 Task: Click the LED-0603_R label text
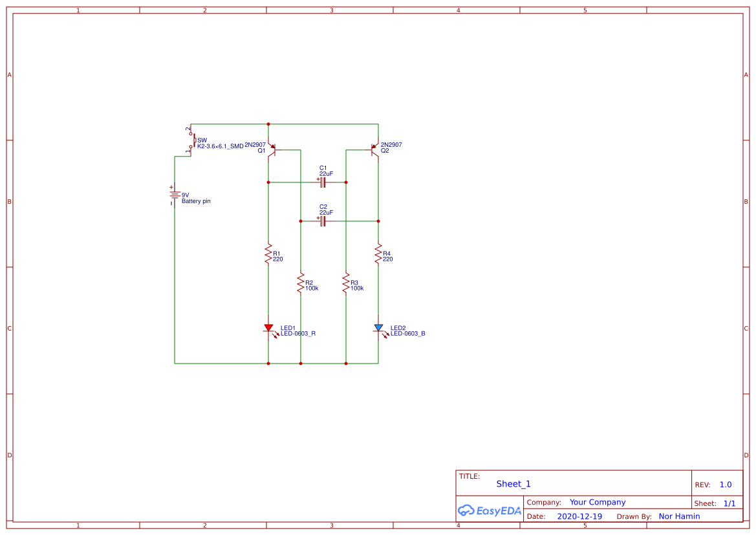[297, 333]
